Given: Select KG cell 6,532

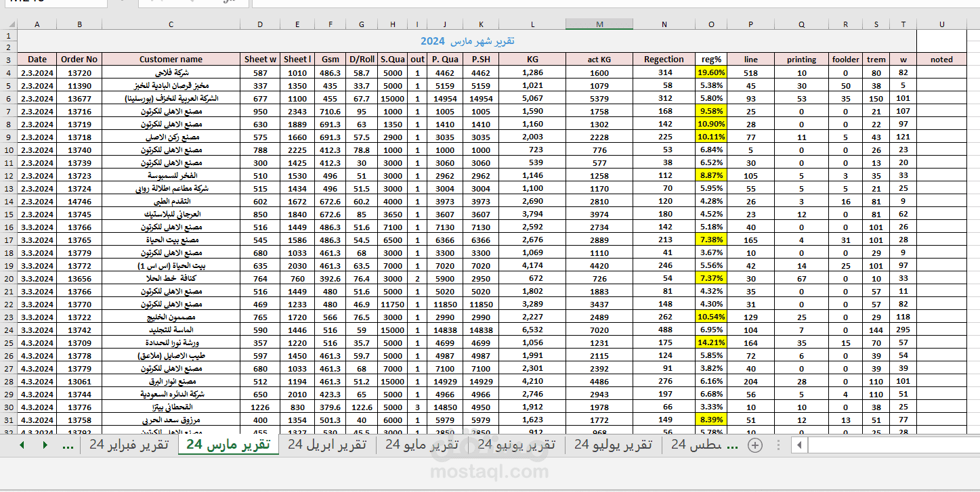Looking at the screenshot, I should tap(533, 330).
